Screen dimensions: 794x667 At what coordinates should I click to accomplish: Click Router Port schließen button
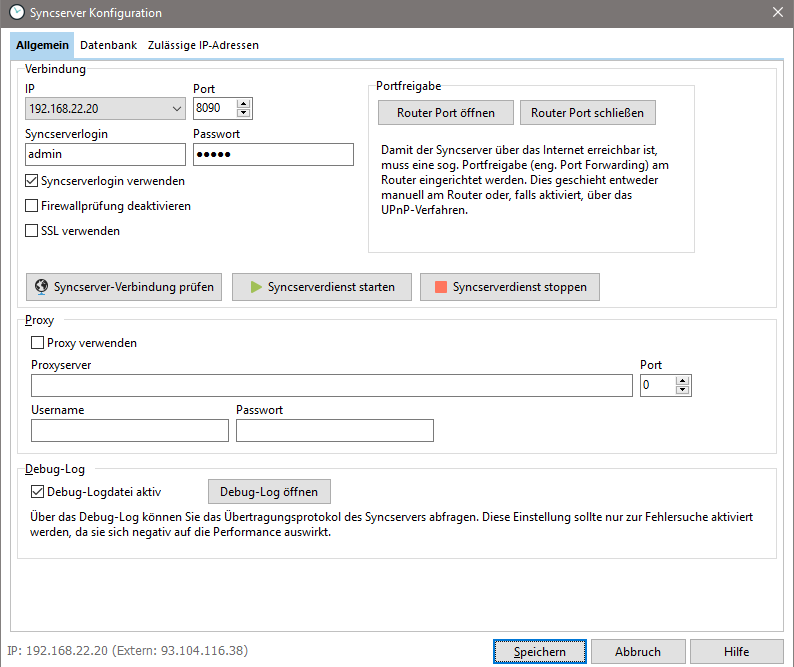click(587, 113)
